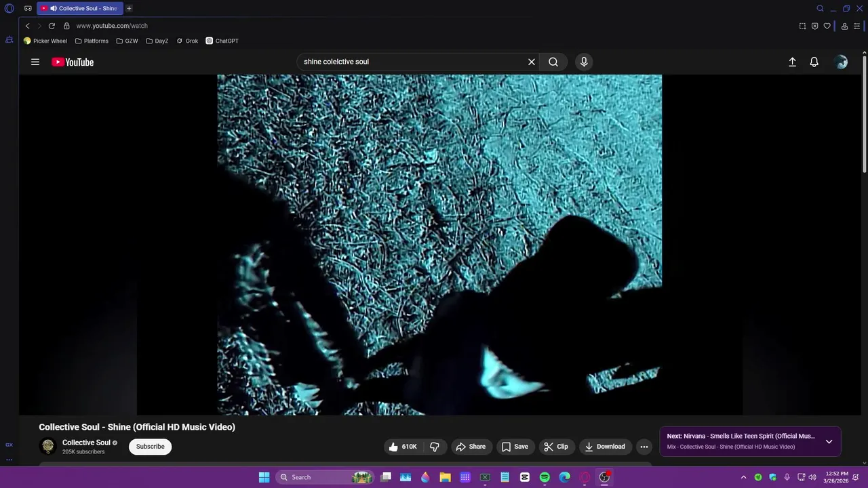Open Spotify from the taskbar
The image size is (868, 488).
coord(545,477)
